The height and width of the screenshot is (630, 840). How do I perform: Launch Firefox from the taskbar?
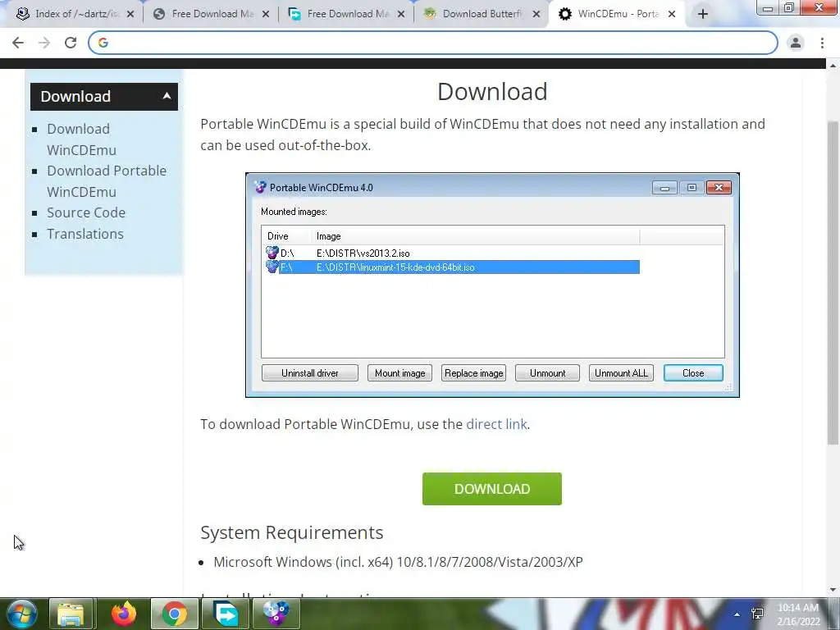click(123, 614)
